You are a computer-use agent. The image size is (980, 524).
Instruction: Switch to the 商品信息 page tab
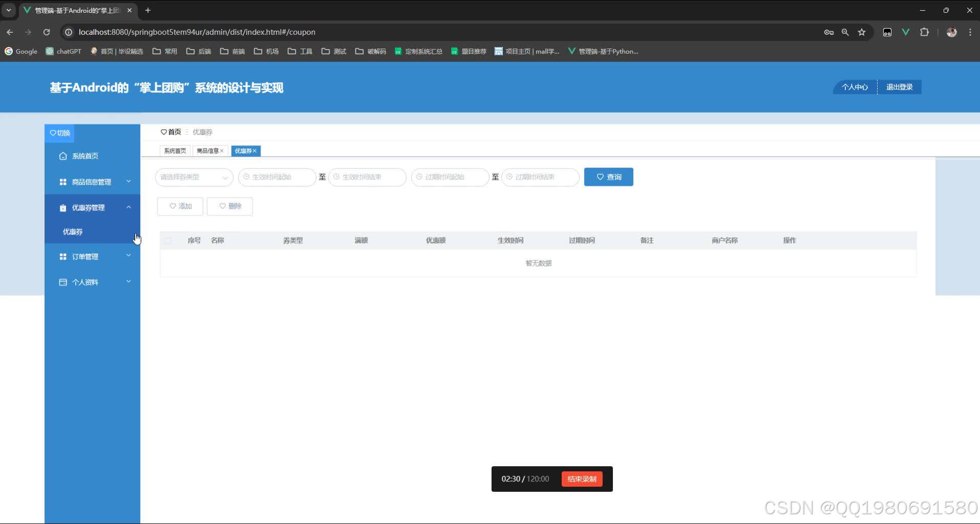tap(207, 151)
